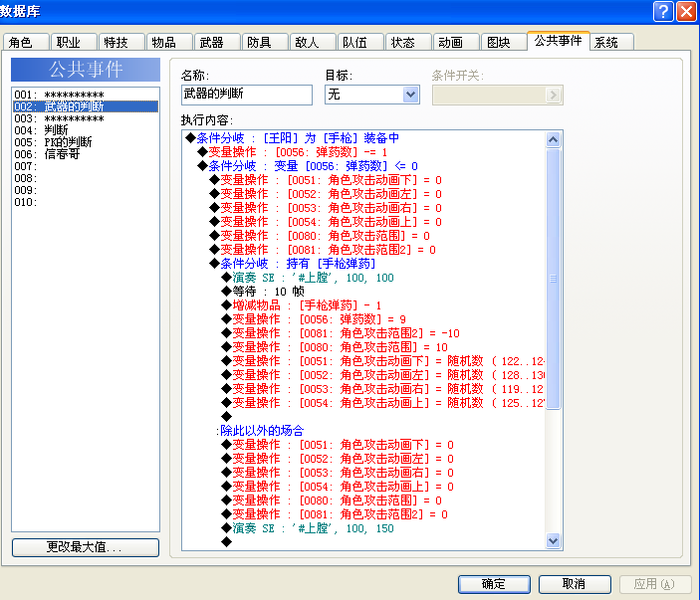Go to the 防具 tab

(265, 43)
